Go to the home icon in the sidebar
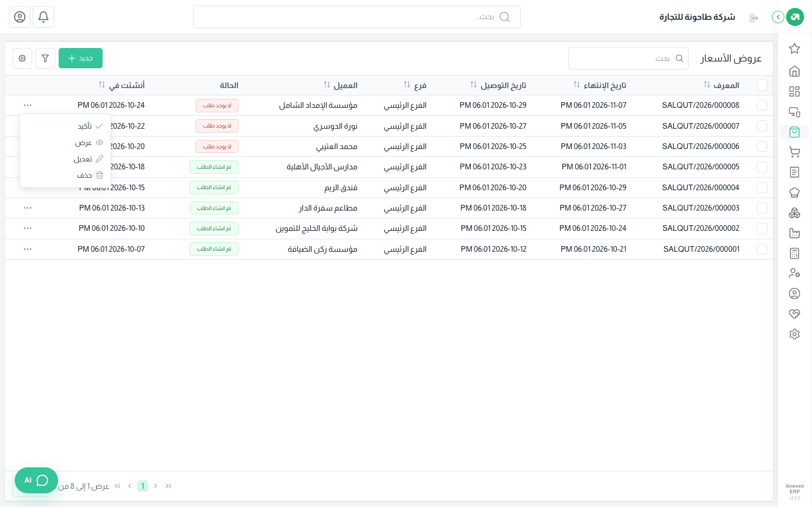Image resolution: width=812 pixels, height=508 pixels. tap(795, 71)
